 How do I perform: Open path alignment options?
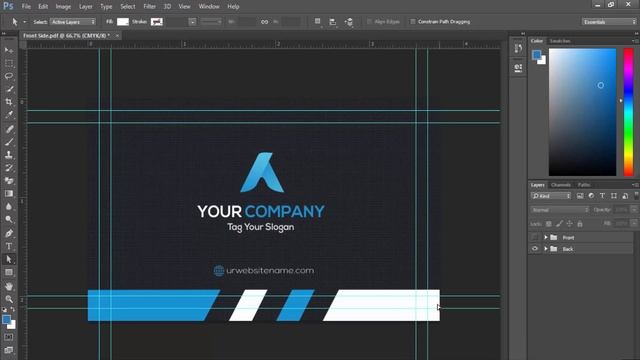click(333, 22)
